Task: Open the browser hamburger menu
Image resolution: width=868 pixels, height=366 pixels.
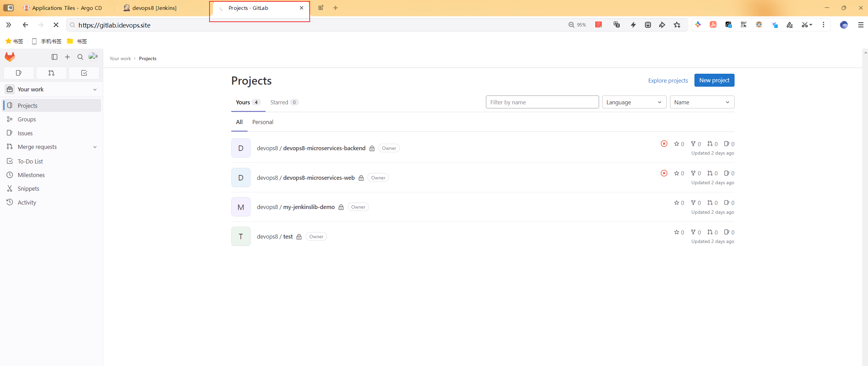Action: coord(861,24)
